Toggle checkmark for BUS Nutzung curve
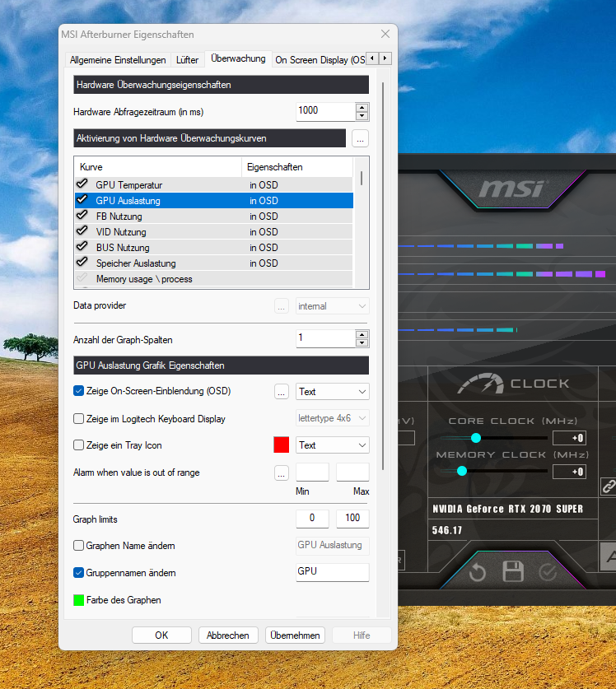This screenshot has height=689, width=616. tap(82, 246)
